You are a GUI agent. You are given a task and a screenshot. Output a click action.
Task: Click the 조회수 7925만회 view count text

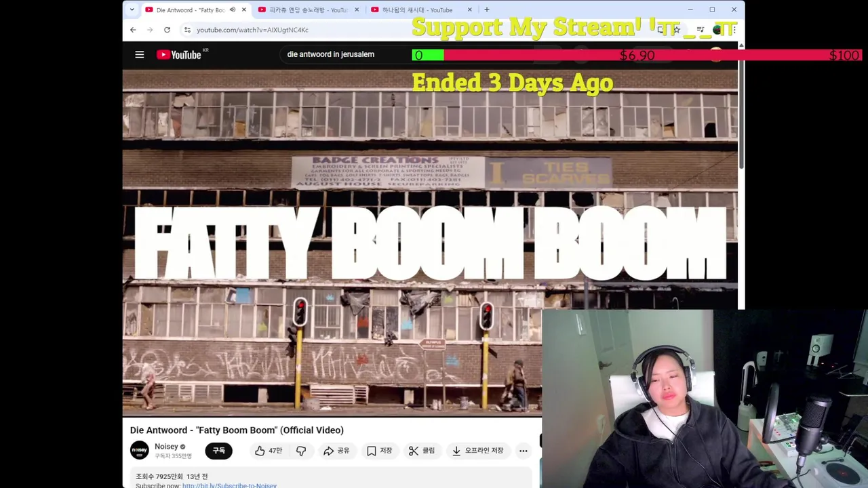tap(159, 476)
